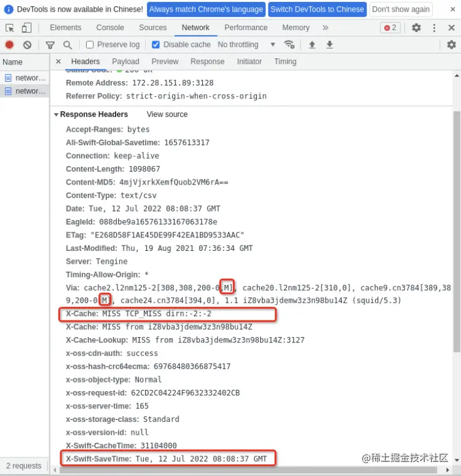The width and height of the screenshot is (461, 476).
Task: Activate the inspect element picker icon
Action: pos(10,28)
